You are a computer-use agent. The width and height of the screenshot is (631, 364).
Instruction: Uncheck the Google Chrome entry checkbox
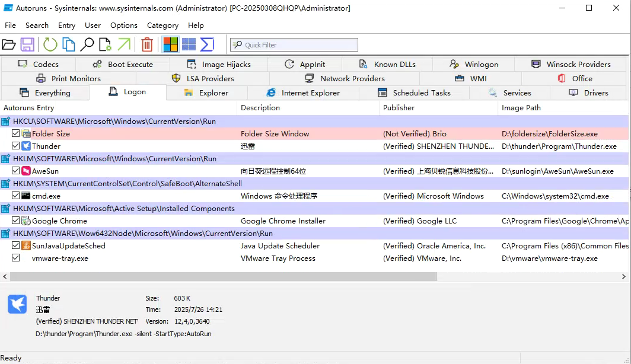15,221
